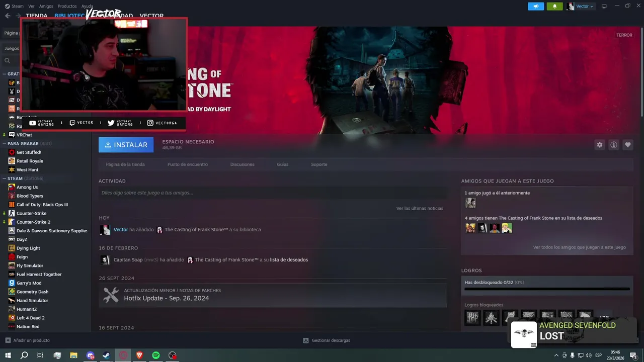Image resolution: width=644 pixels, height=362 pixels.
Task: Select Fuel Harvest Together in sidebar
Action: click(39, 274)
